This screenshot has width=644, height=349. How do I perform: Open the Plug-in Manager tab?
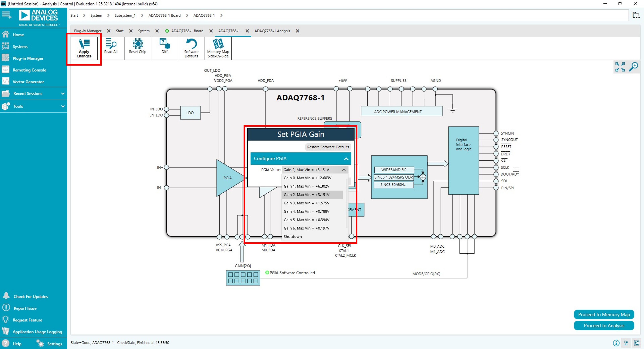coord(88,31)
